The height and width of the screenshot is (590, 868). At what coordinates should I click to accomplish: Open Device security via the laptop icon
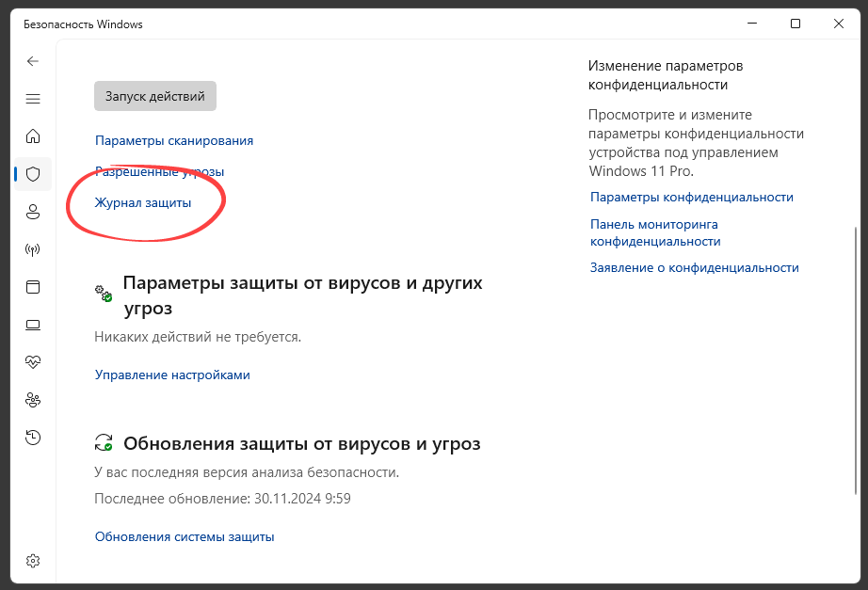point(33,325)
